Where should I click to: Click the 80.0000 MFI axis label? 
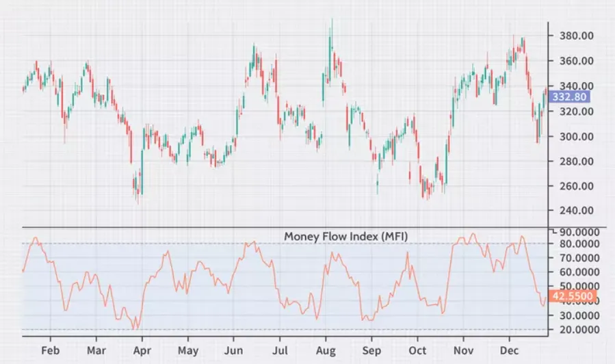click(x=579, y=244)
